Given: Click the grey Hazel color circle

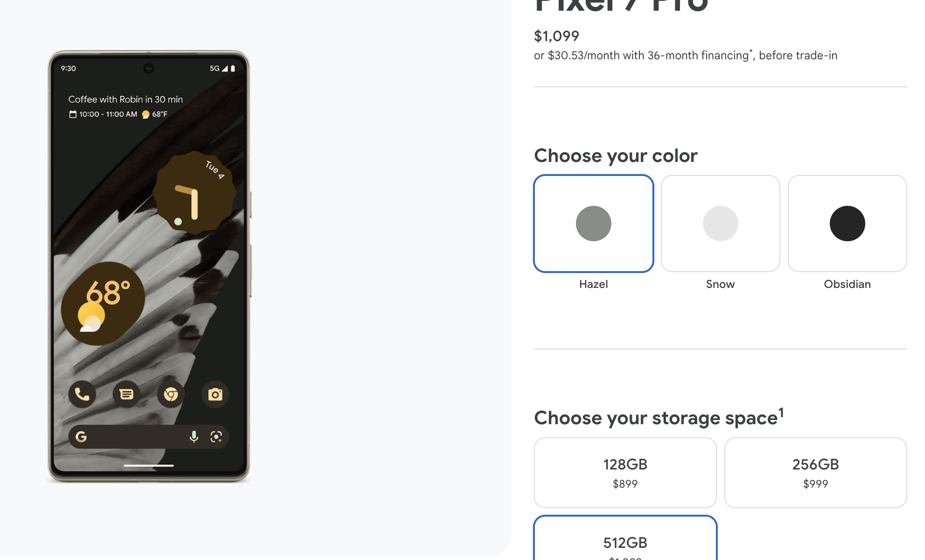Looking at the screenshot, I should tap(593, 224).
